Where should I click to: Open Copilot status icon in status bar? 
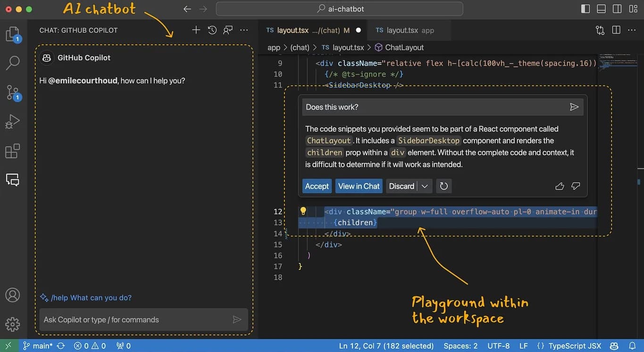click(x=614, y=346)
